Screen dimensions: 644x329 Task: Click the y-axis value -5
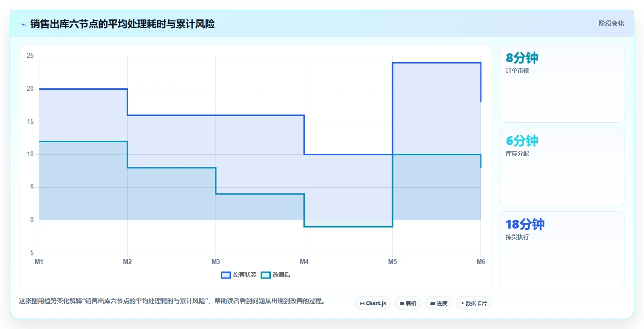coord(31,253)
